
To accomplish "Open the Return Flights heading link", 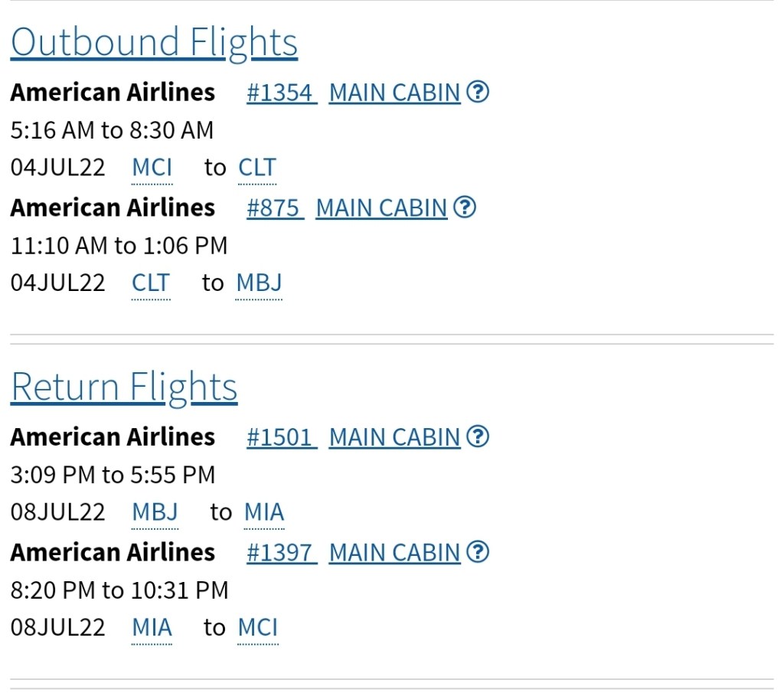I will 124,387.
